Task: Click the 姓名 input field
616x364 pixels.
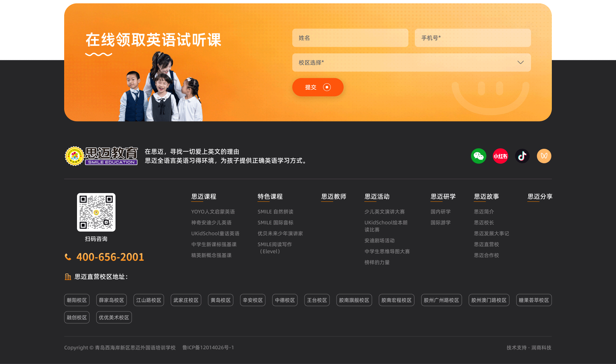Action: coord(350,38)
